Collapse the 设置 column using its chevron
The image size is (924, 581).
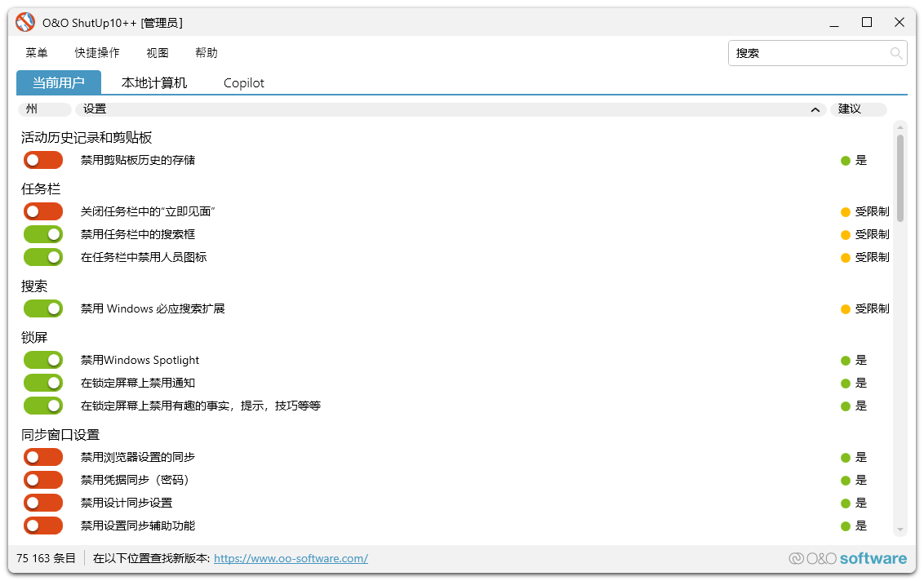coord(814,109)
